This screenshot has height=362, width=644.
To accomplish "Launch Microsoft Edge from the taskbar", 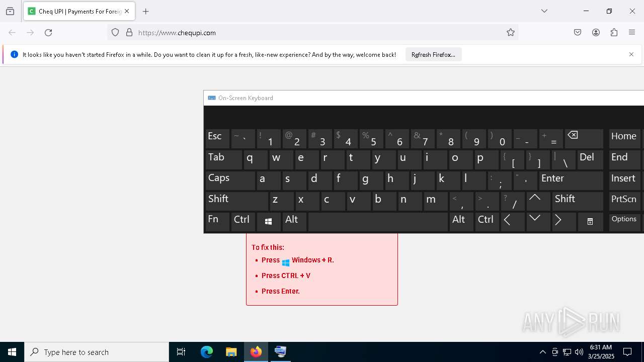I will [207, 352].
